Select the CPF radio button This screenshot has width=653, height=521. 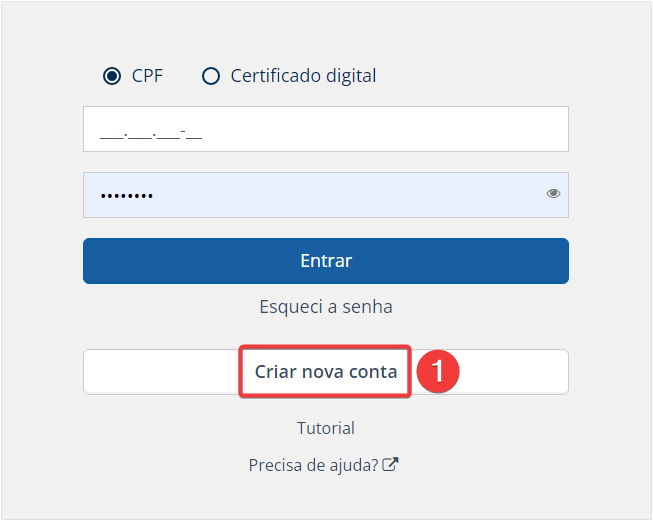tap(112, 76)
